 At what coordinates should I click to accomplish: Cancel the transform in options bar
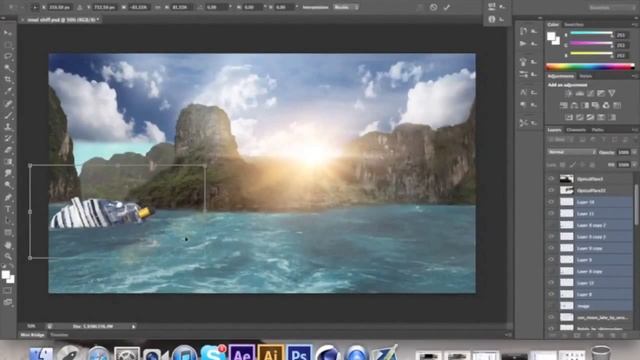433,7
